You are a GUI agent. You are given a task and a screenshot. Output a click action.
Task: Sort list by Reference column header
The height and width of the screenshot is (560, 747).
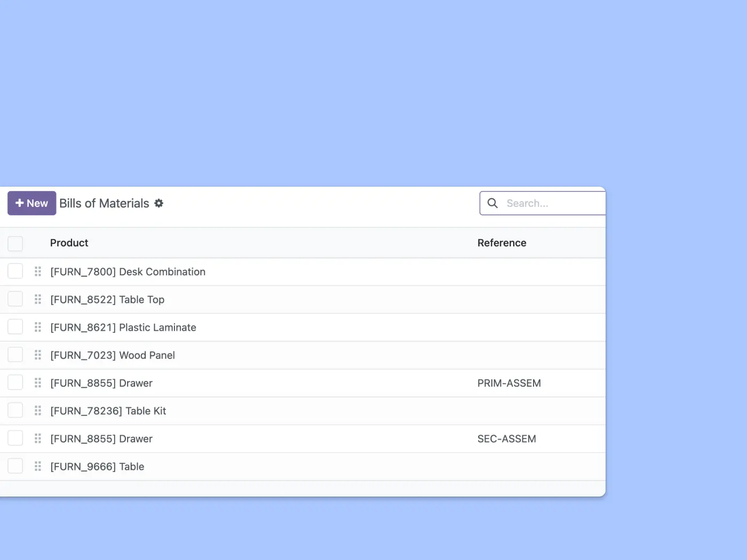click(502, 243)
